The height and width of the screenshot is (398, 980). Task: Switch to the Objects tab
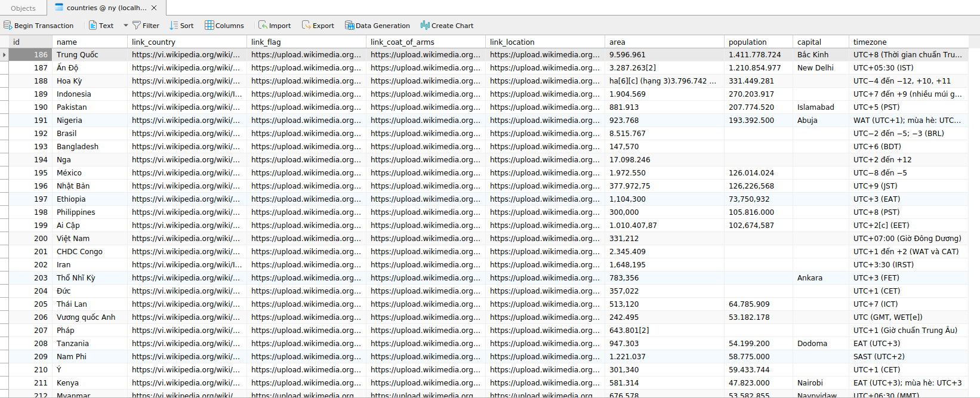click(23, 8)
